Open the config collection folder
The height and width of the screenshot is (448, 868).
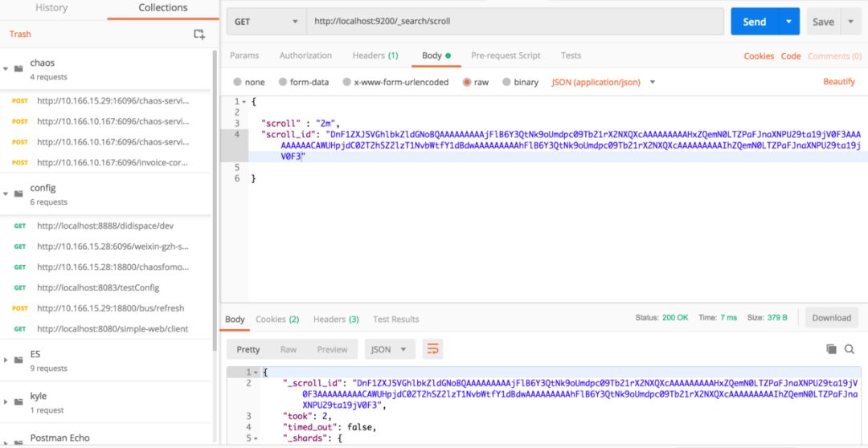pyautogui.click(x=43, y=188)
